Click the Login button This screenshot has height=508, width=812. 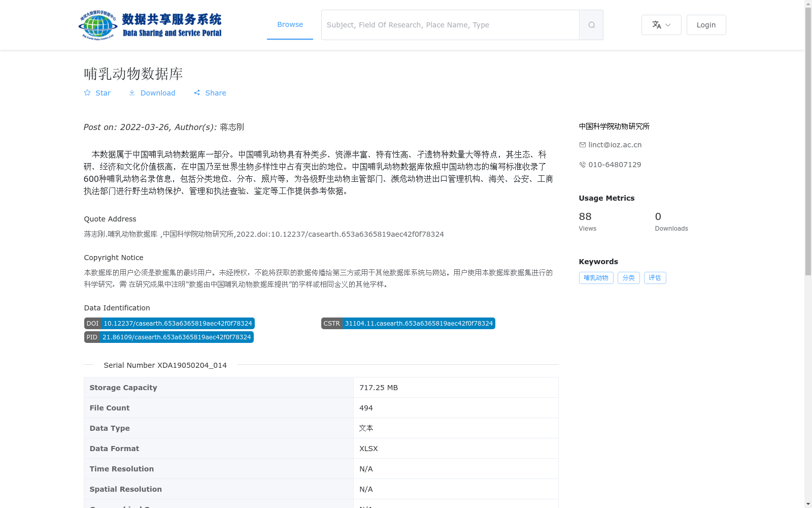[706, 25]
